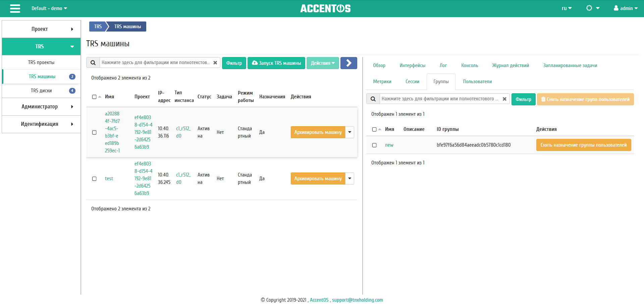Screen dimensions: 644x304
Task: Expand the Администратор sidebar section
Action: 41,107
